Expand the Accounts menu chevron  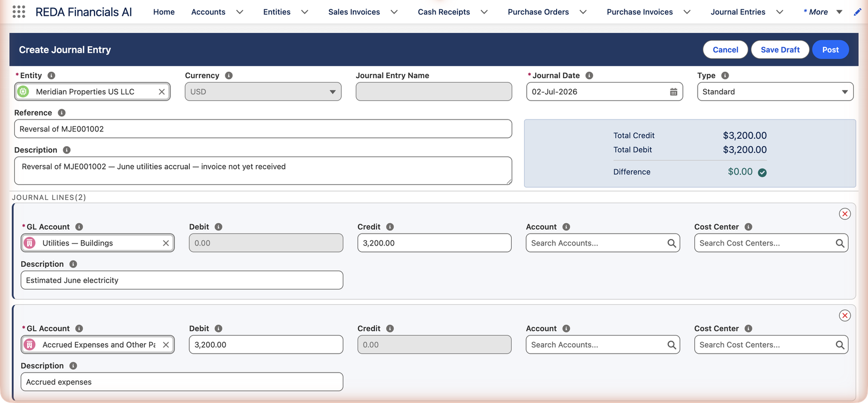click(240, 12)
